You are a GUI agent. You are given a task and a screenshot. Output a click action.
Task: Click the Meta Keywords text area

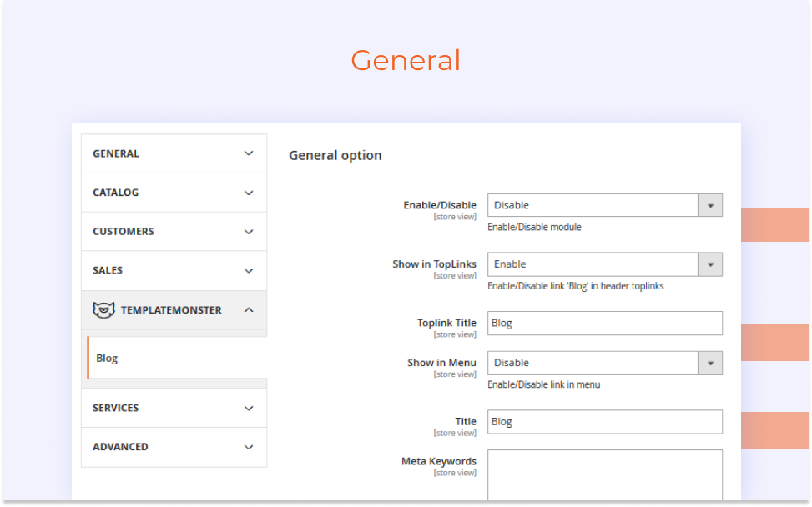click(605, 475)
